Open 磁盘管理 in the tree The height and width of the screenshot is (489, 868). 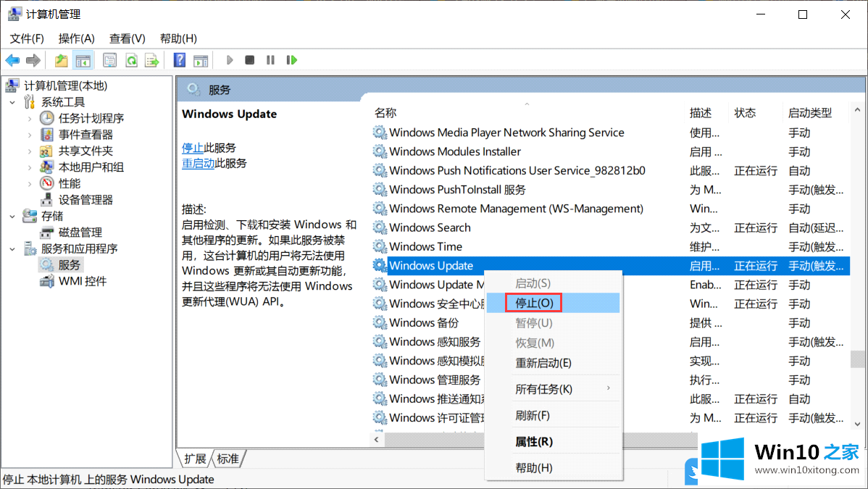[80, 233]
